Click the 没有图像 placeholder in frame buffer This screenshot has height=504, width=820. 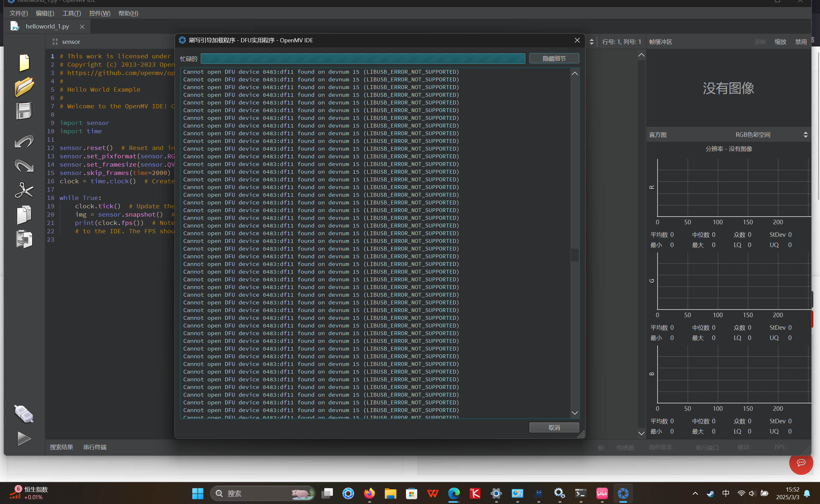pyautogui.click(x=728, y=88)
